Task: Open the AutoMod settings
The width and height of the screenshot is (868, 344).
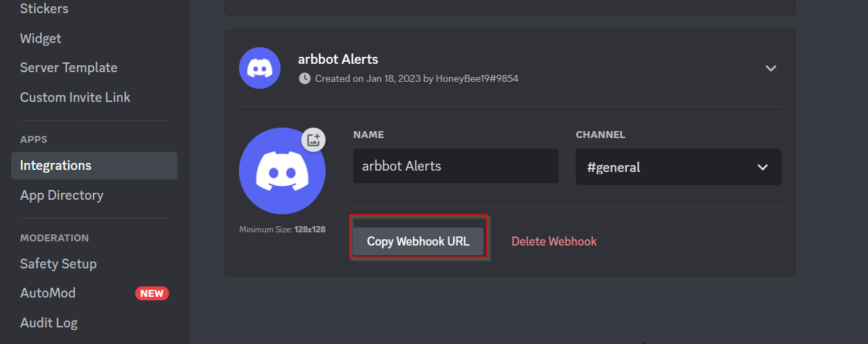Action: click(48, 293)
